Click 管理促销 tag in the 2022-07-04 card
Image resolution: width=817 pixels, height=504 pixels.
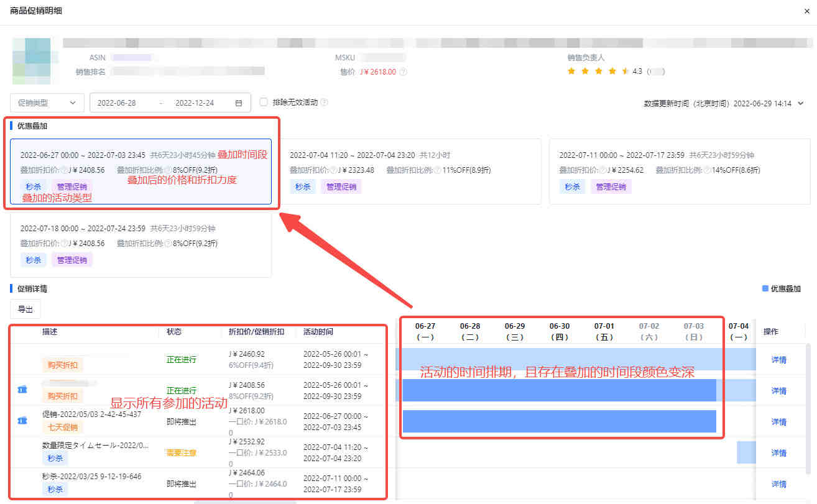pyautogui.click(x=341, y=186)
